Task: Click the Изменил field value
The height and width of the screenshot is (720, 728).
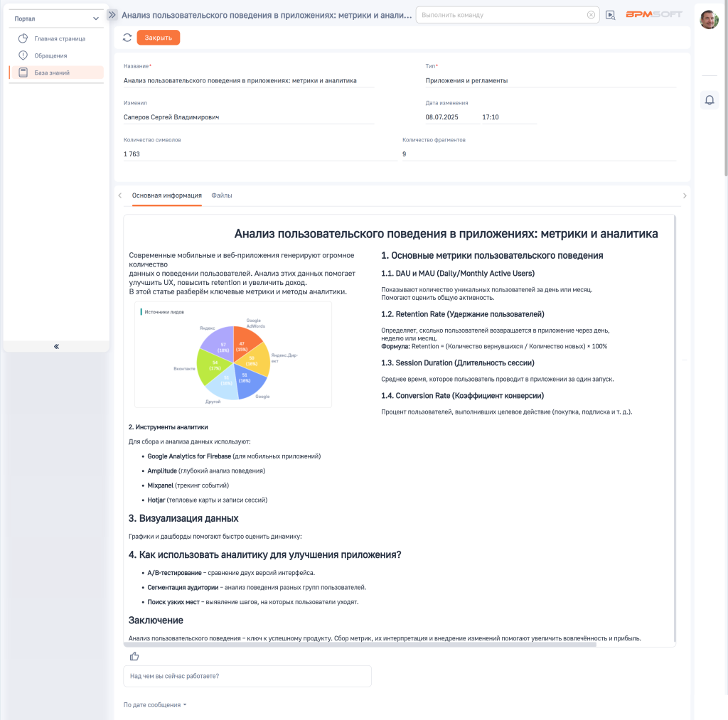Action: pos(249,117)
